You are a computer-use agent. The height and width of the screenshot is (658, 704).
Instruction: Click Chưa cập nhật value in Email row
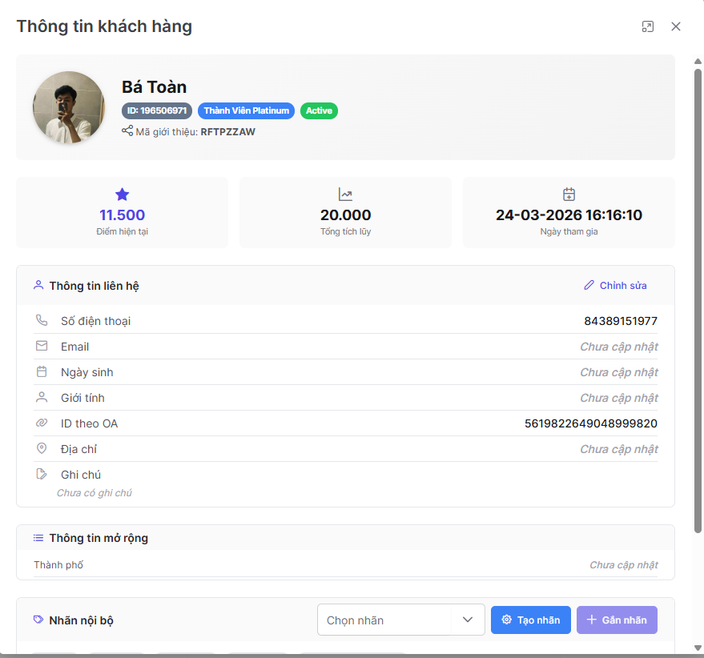pyautogui.click(x=619, y=347)
